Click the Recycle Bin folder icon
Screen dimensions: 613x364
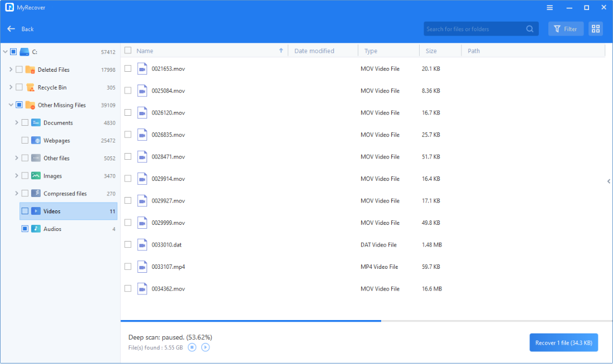(30, 87)
